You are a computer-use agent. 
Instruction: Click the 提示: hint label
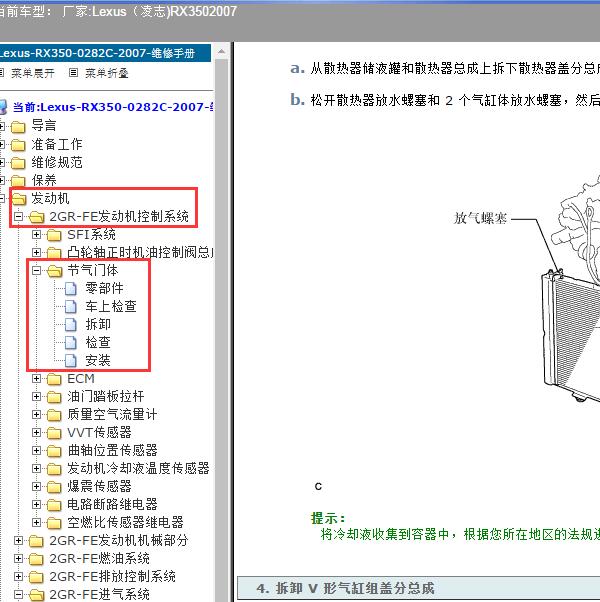pos(328,519)
